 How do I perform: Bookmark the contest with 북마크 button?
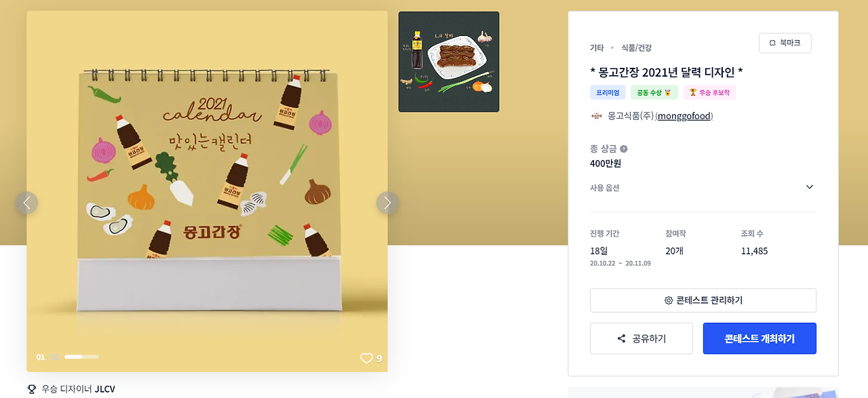coord(785,43)
